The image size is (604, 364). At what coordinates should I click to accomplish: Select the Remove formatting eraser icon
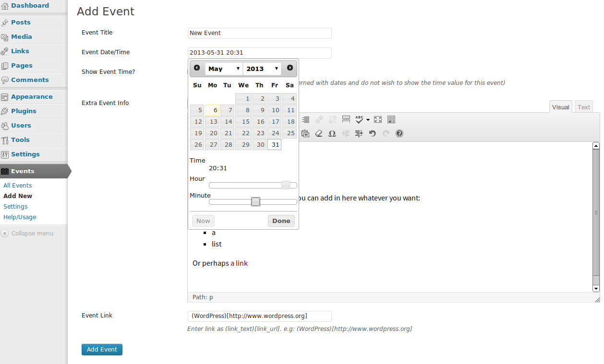coord(318,133)
